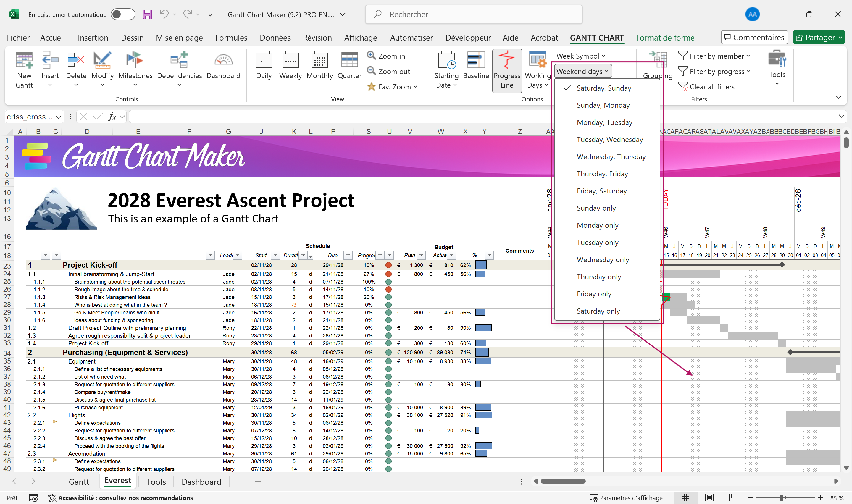Image resolution: width=852 pixels, height=504 pixels.
Task: Click the Milestones flag icon
Action: pyautogui.click(x=135, y=60)
